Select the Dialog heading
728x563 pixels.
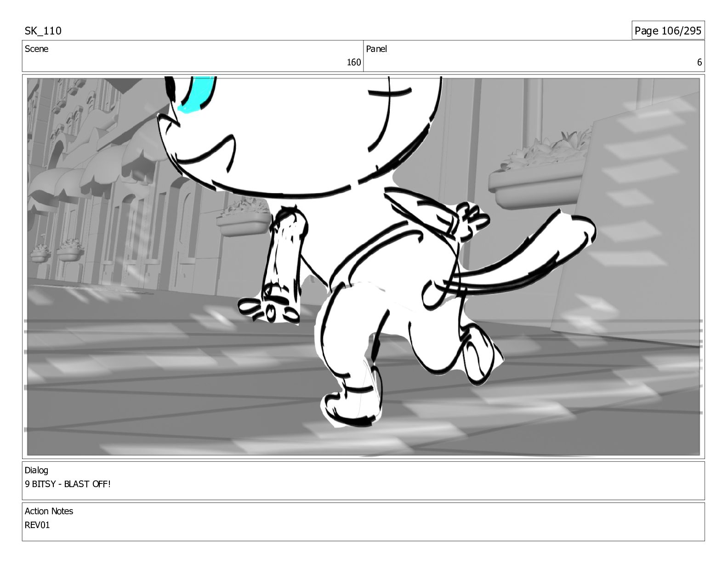tap(36, 470)
